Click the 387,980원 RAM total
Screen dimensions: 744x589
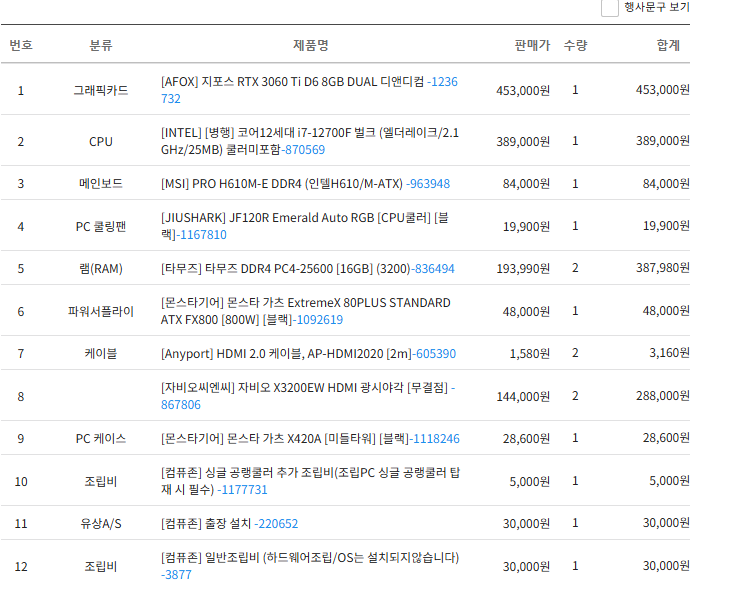click(x=662, y=268)
